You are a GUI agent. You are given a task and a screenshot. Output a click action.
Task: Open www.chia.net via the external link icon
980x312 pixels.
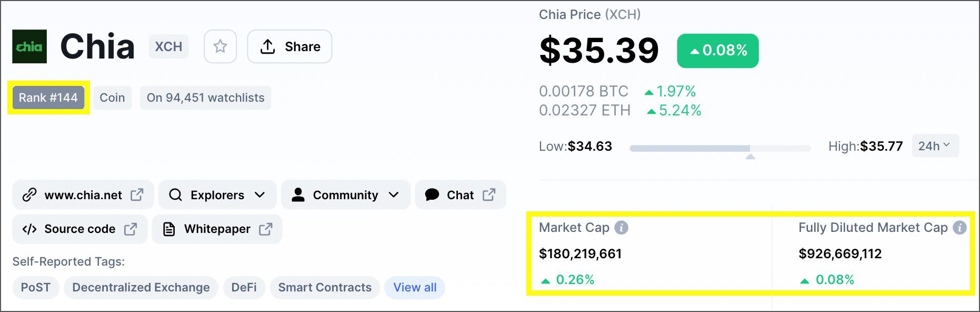point(136,194)
